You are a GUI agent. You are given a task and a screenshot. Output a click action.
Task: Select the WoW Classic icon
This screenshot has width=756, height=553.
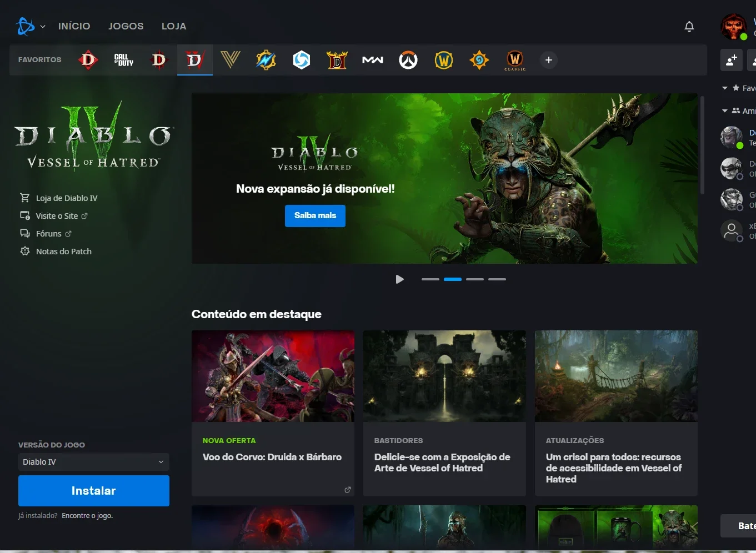click(515, 60)
